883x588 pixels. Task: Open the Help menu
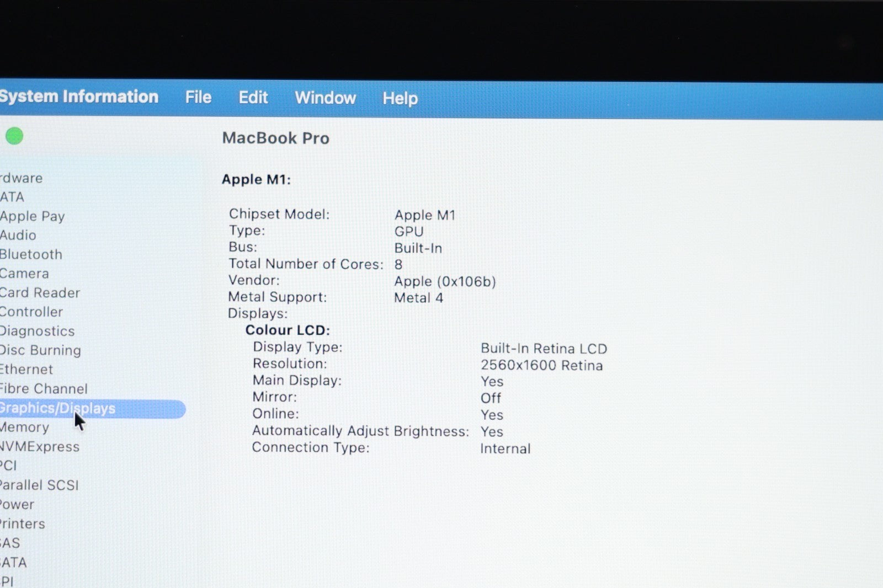(400, 99)
